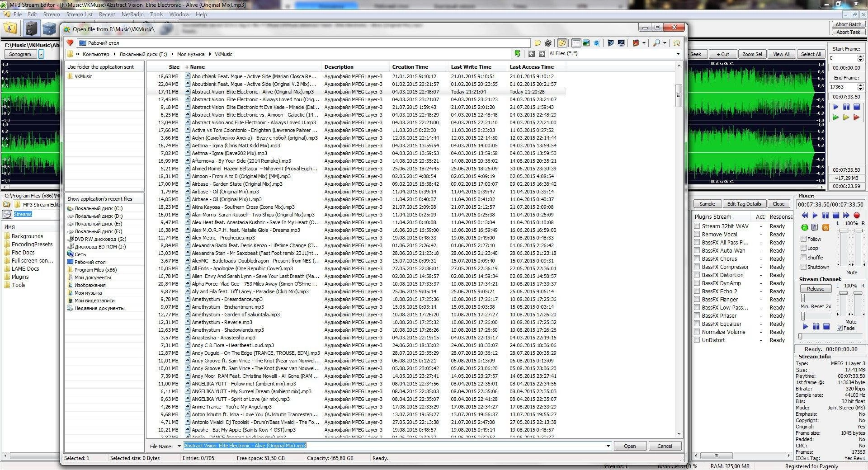The image size is (868, 470).
Task: Click the gray cluster icon in dialog toolbar
Action: pyautogui.click(x=548, y=43)
